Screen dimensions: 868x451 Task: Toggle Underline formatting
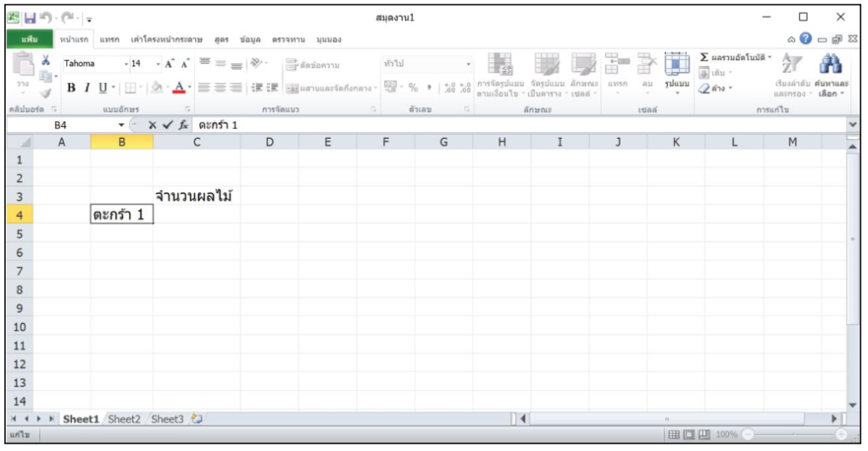(102, 88)
